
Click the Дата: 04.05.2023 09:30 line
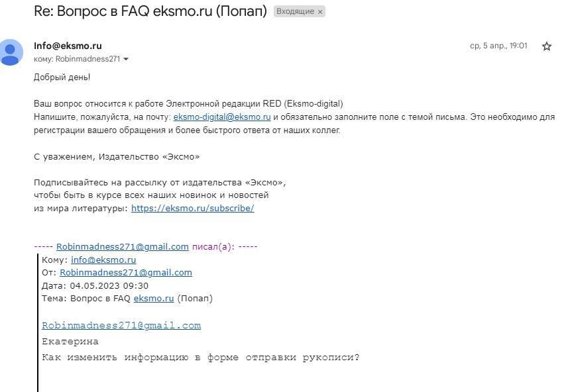tap(95, 285)
